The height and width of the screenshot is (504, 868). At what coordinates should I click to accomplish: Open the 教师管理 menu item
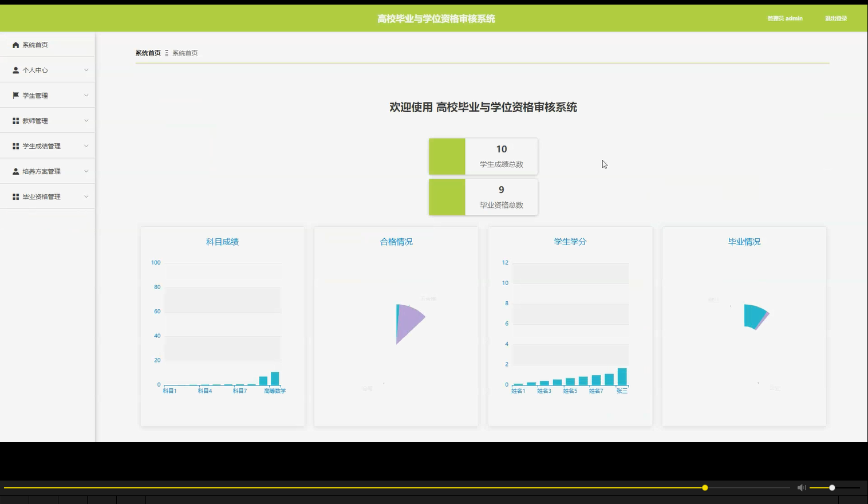(48, 121)
